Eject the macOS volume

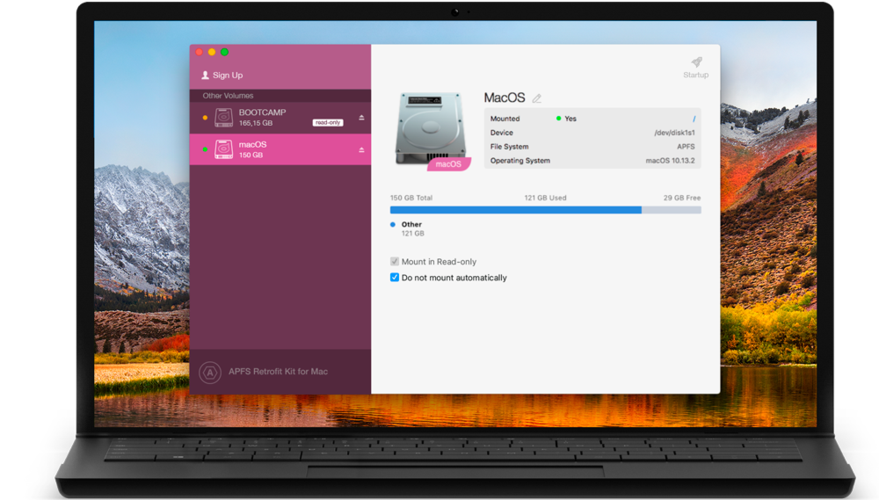(362, 150)
